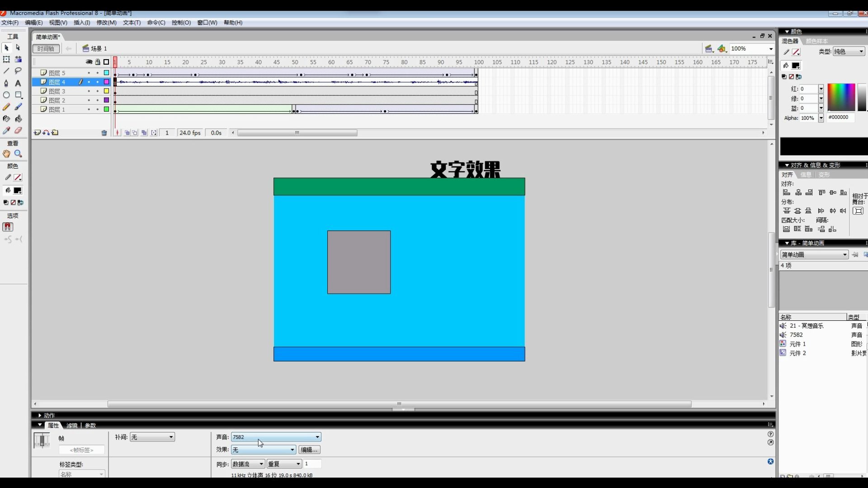
Task: Select the Eraser tool
Action: 18,131
